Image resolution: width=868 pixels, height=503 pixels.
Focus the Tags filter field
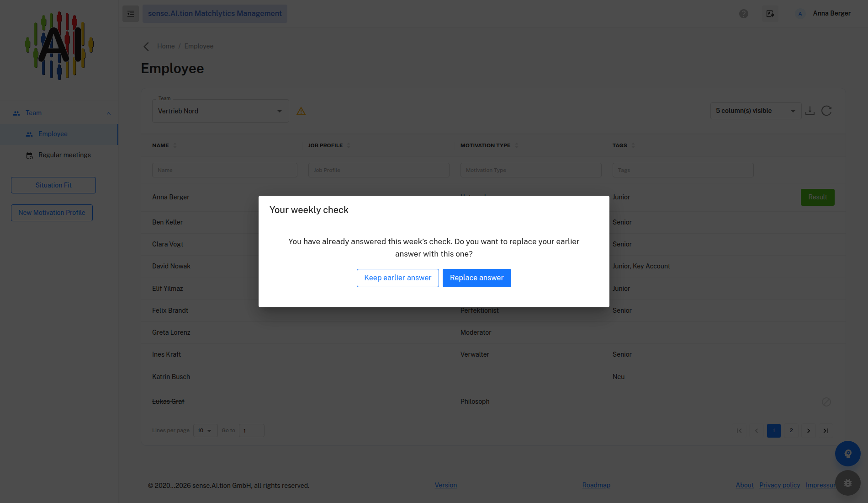coord(683,170)
